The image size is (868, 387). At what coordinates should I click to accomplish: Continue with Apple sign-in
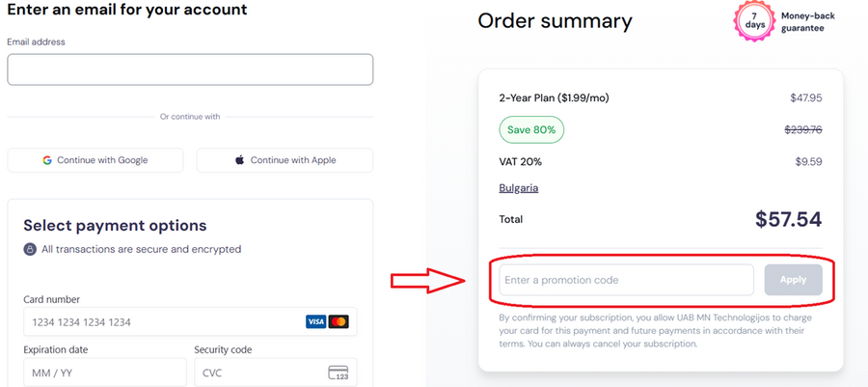(x=285, y=160)
